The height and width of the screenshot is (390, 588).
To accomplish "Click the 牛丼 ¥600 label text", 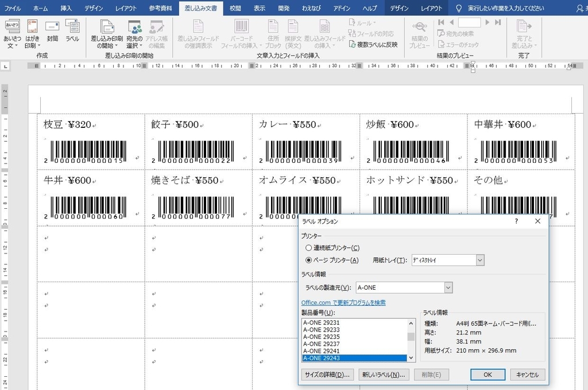I will 67,180.
